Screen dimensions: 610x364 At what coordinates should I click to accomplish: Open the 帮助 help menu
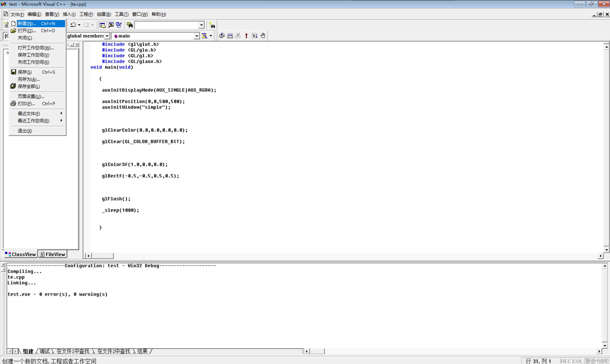[x=159, y=14]
